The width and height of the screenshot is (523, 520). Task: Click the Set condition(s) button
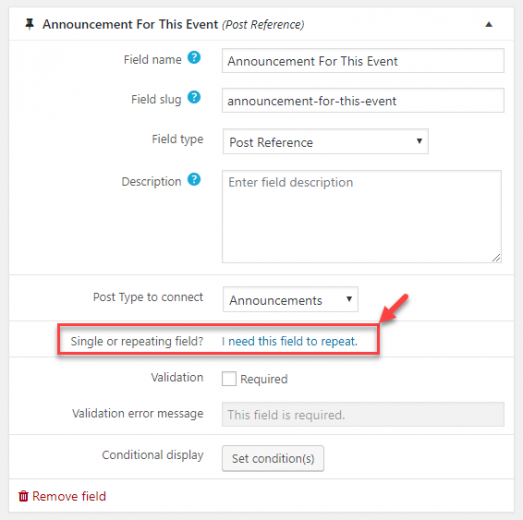[x=273, y=458]
